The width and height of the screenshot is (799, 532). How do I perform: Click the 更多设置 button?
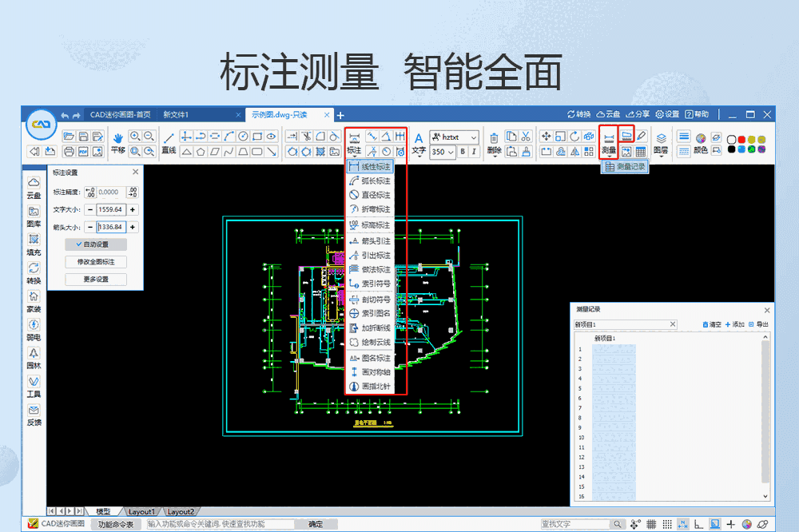pyautogui.click(x=96, y=280)
